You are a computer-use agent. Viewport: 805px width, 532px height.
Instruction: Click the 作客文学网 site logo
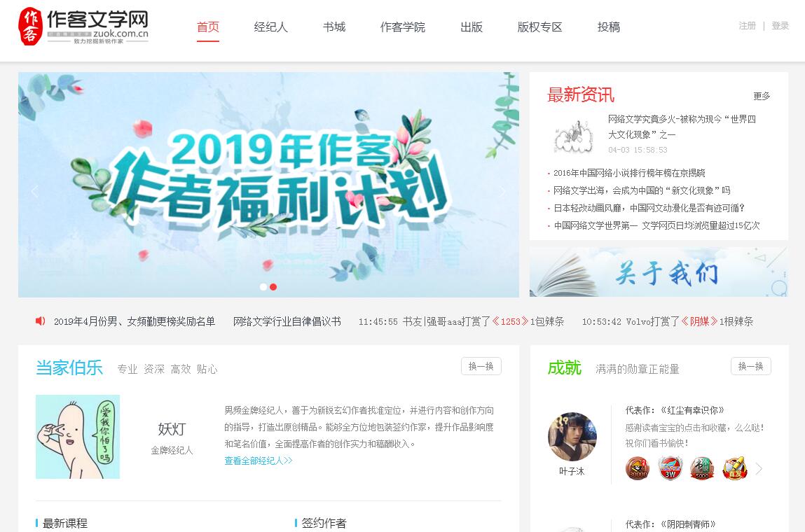(x=83, y=27)
